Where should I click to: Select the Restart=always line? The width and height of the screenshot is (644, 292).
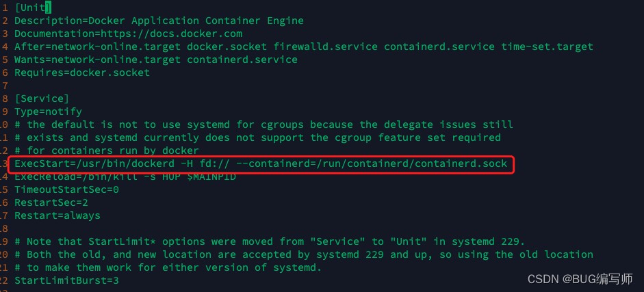tap(57, 215)
